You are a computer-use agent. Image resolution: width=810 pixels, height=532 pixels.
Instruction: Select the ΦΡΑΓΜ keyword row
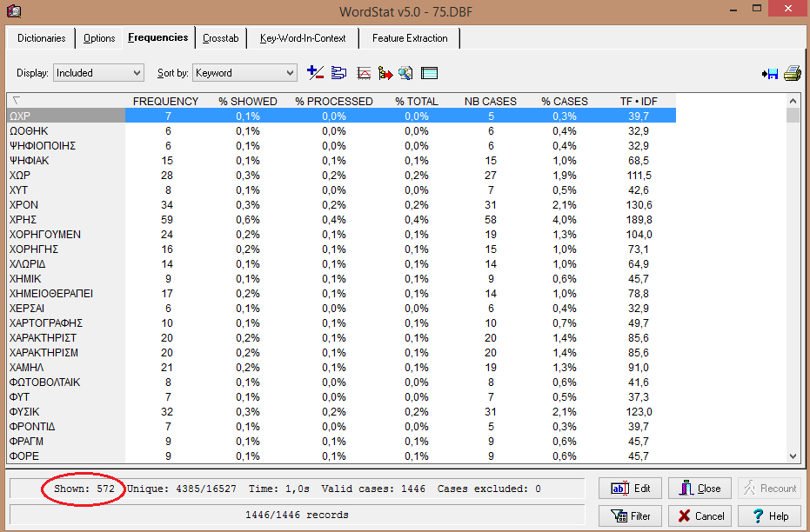point(341,442)
